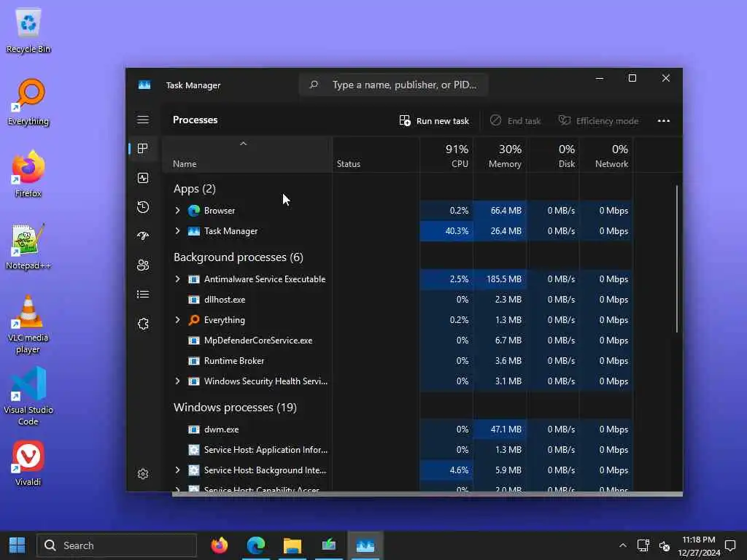The image size is (747, 560).
Task: Click the three-dot more options button
Action: click(664, 121)
